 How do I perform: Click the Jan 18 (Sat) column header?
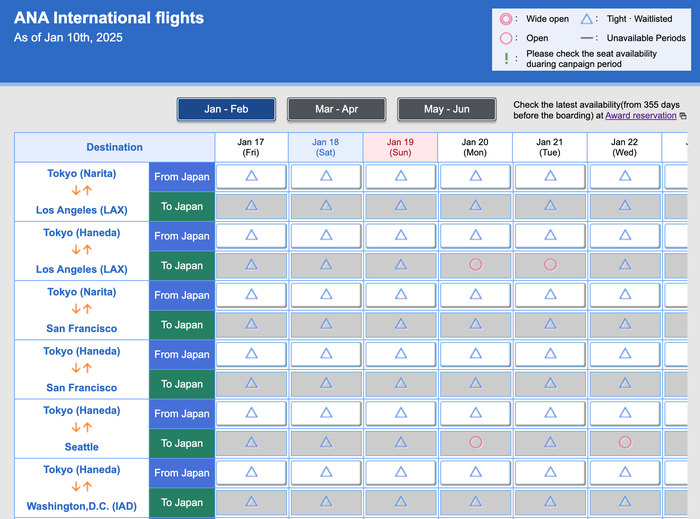[x=325, y=147]
